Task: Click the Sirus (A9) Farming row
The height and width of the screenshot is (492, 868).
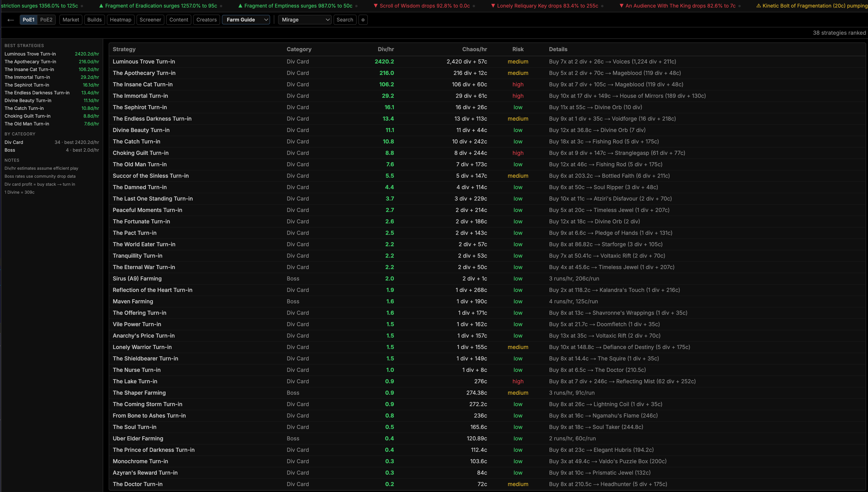Action: click(x=137, y=279)
